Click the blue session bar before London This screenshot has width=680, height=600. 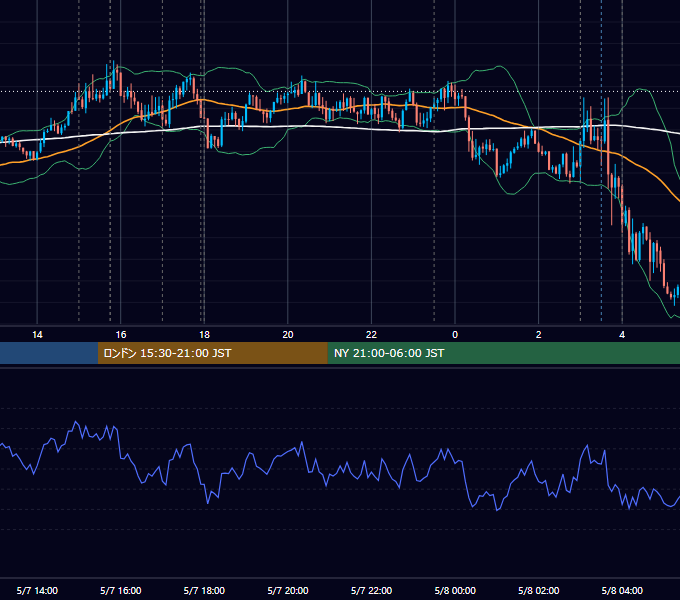(x=49, y=353)
